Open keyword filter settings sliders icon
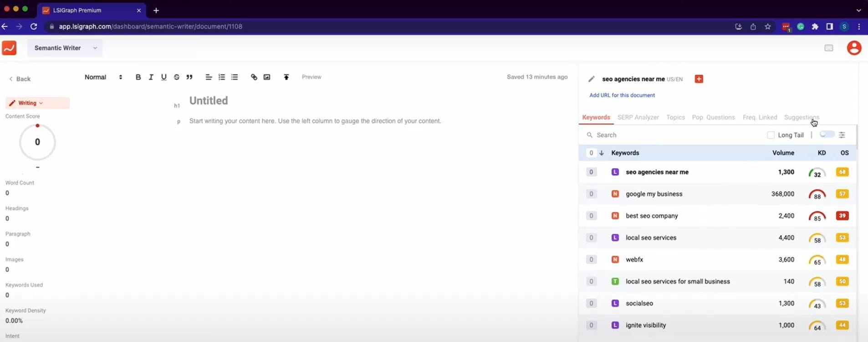 click(842, 135)
